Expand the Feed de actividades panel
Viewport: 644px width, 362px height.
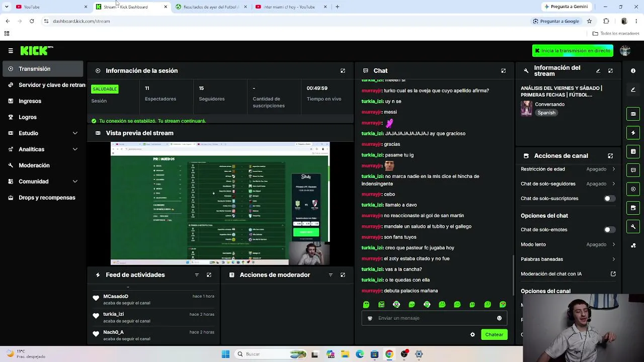click(x=209, y=275)
